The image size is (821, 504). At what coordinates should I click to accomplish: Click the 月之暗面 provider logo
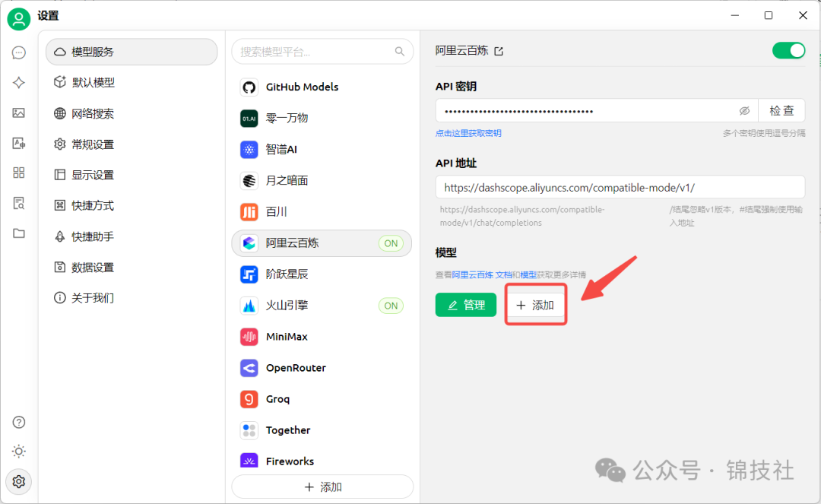pos(249,181)
